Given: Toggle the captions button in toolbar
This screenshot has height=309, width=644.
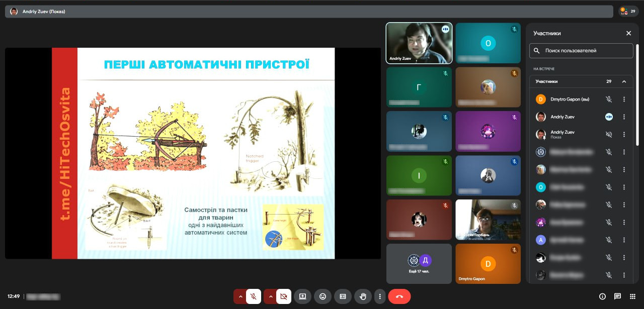Looking at the screenshot, I should [x=343, y=296].
